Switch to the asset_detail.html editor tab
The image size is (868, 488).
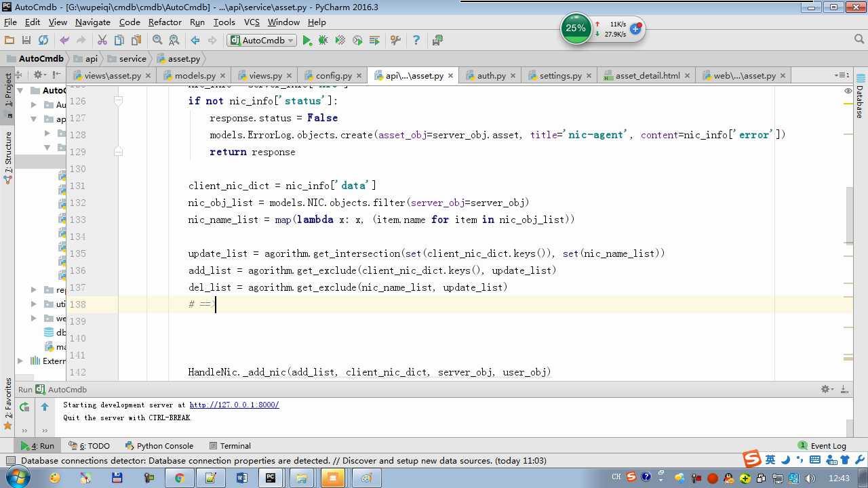[x=647, y=75]
